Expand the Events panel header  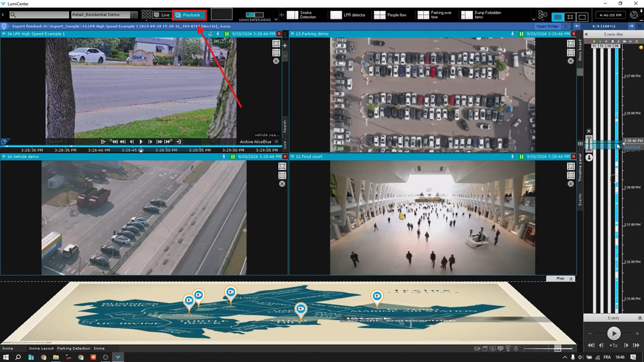pos(639,318)
